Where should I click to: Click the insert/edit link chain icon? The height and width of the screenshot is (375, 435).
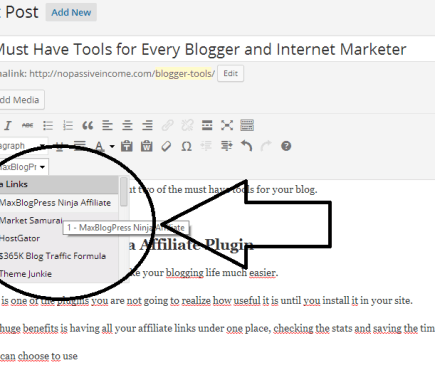(x=167, y=126)
